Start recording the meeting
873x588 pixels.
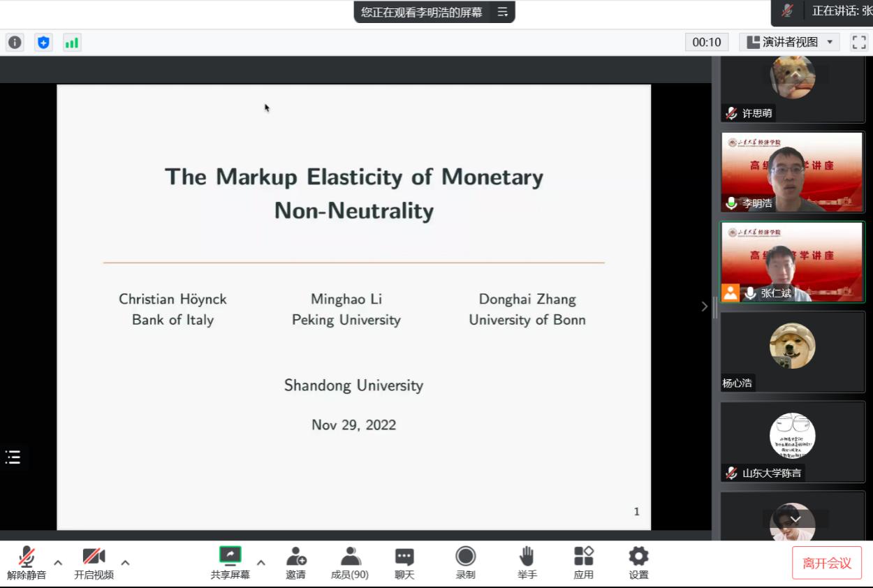click(x=465, y=562)
